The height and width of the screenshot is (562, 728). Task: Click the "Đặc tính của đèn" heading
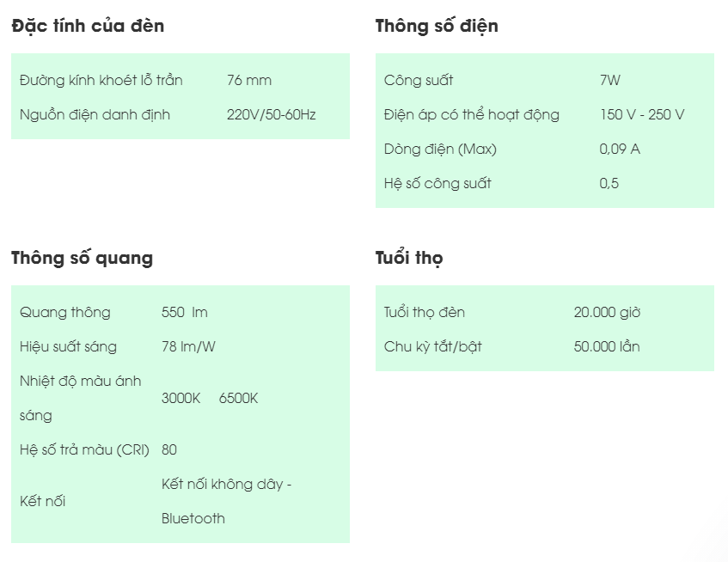click(x=88, y=26)
